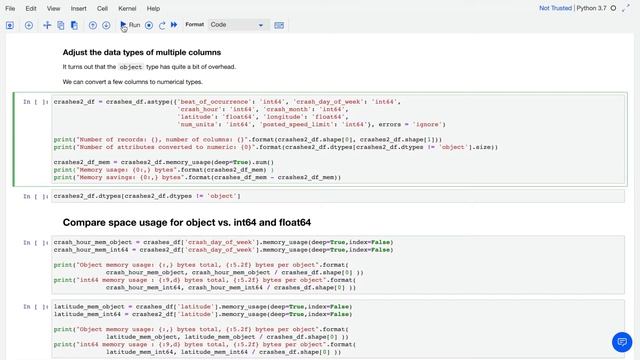This screenshot has width=640, height=360.
Task: Interrupt the kernel with the stop icon
Action: click(x=149, y=25)
